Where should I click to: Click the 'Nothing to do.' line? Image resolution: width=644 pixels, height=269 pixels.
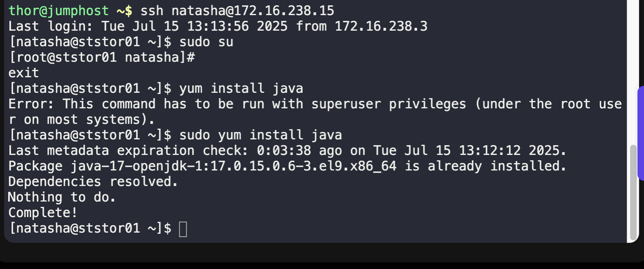62,197
